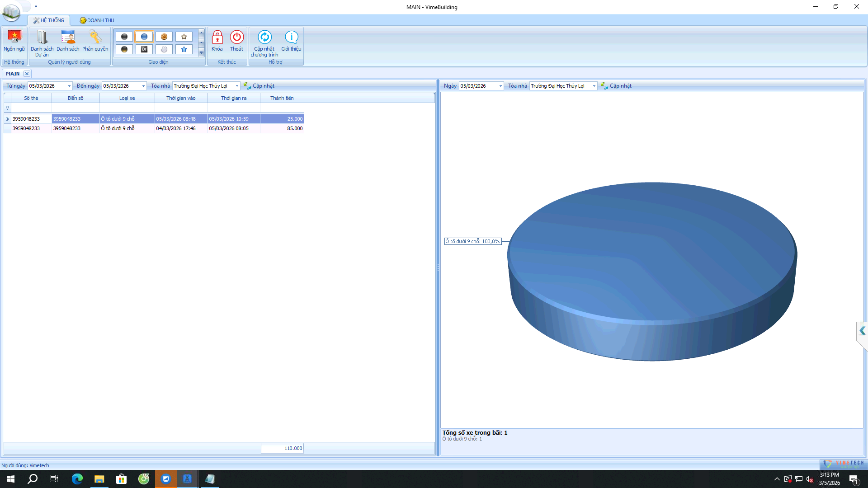This screenshot has width=868, height=488.
Task: Open Phân quyền key icon
Action: point(95,37)
